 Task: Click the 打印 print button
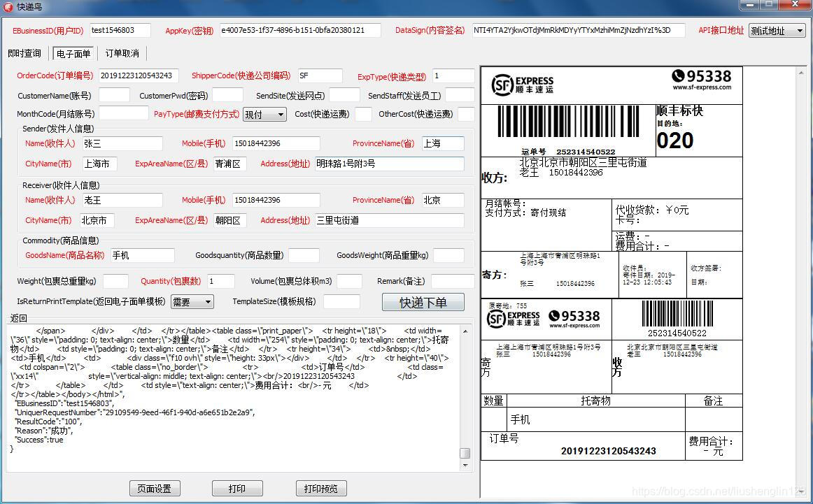click(x=236, y=488)
